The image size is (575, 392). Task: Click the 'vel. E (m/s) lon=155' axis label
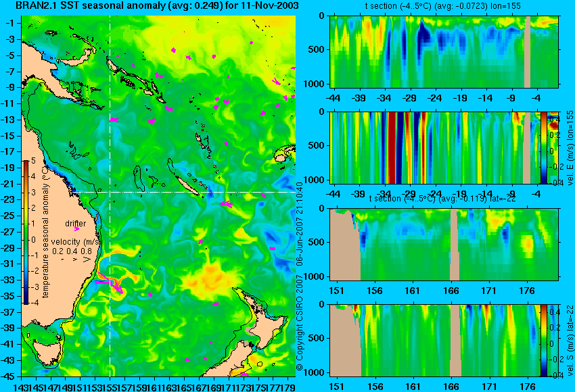[570, 147]
